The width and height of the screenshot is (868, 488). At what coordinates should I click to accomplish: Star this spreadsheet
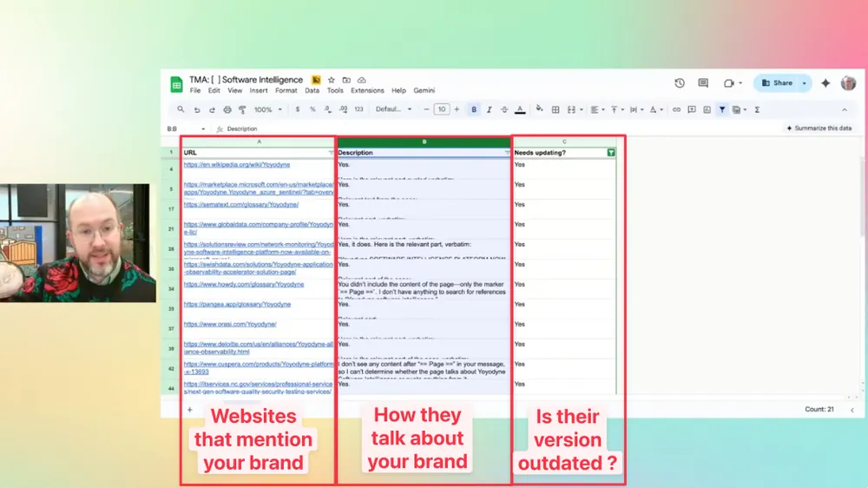click(331, 80)
